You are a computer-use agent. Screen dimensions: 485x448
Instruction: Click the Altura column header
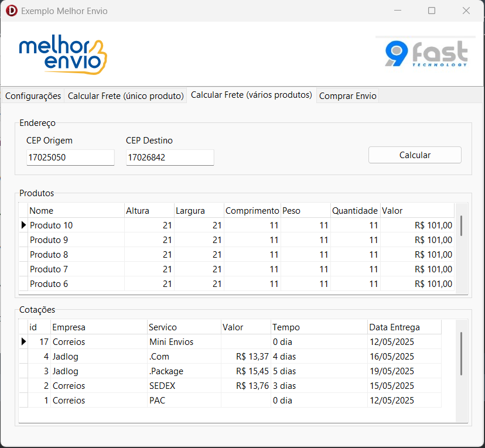[x=149, y=211]
